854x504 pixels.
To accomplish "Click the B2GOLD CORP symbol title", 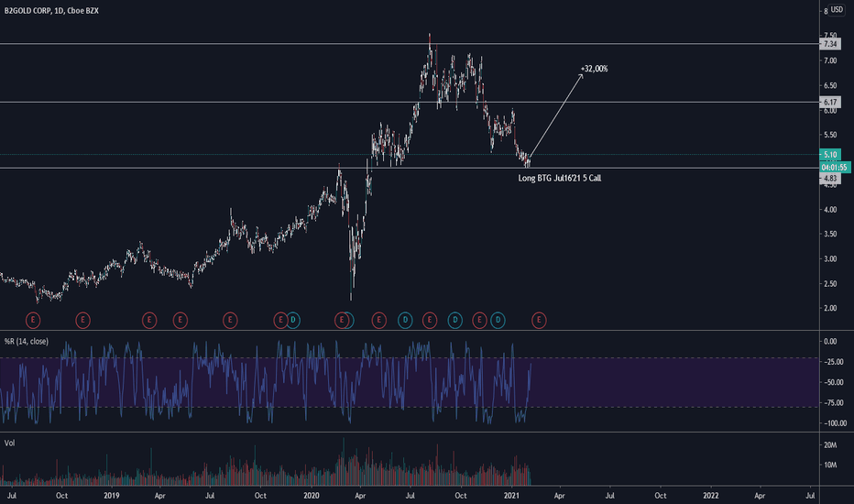I will pyautogui.click(x=27, y=10).
